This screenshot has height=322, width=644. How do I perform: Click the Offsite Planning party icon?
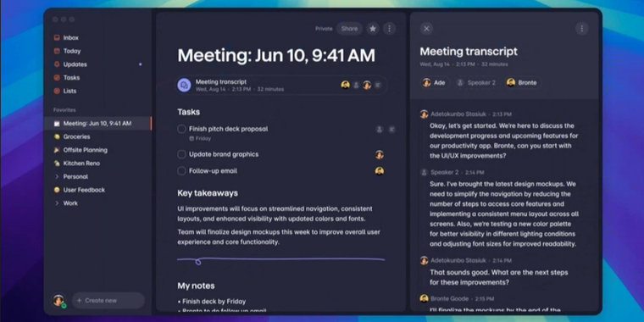click(x=57, y=150)
